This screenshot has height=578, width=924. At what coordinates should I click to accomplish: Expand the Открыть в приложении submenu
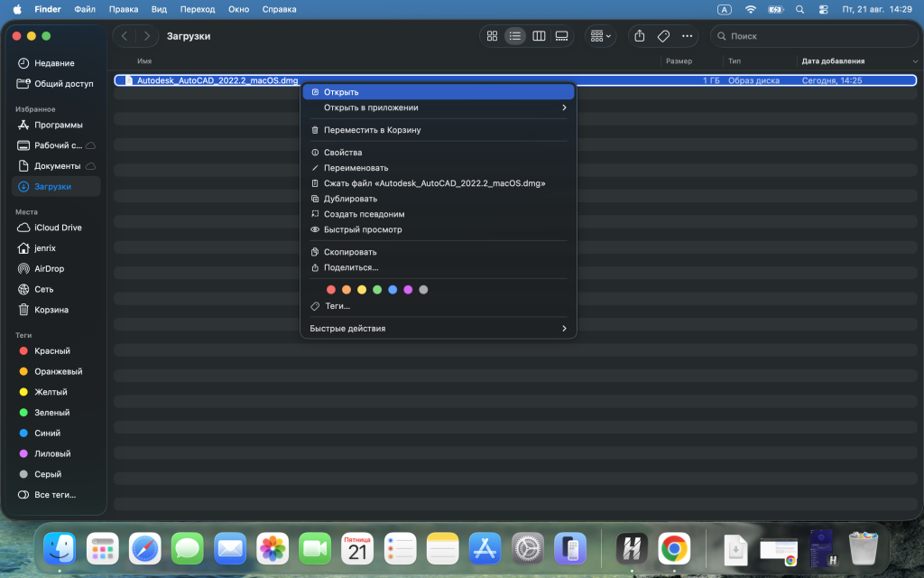pyautogui.click(x=439, y=107)
